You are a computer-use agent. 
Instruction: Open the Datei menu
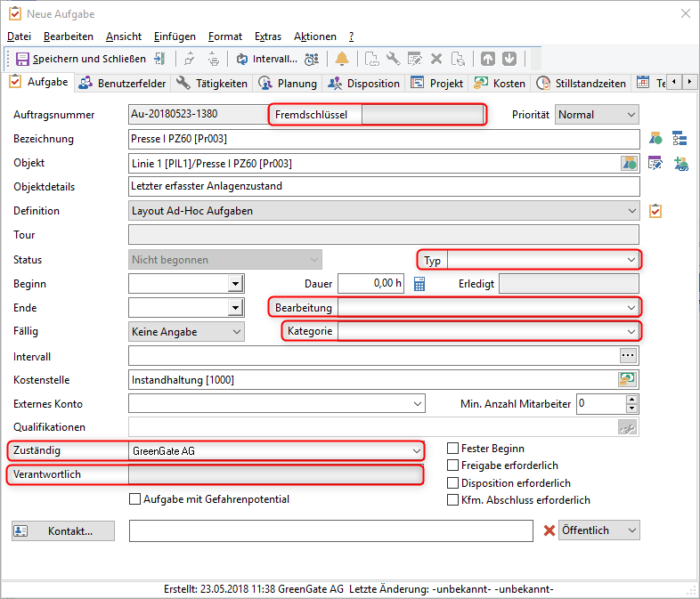click(20, 36)
